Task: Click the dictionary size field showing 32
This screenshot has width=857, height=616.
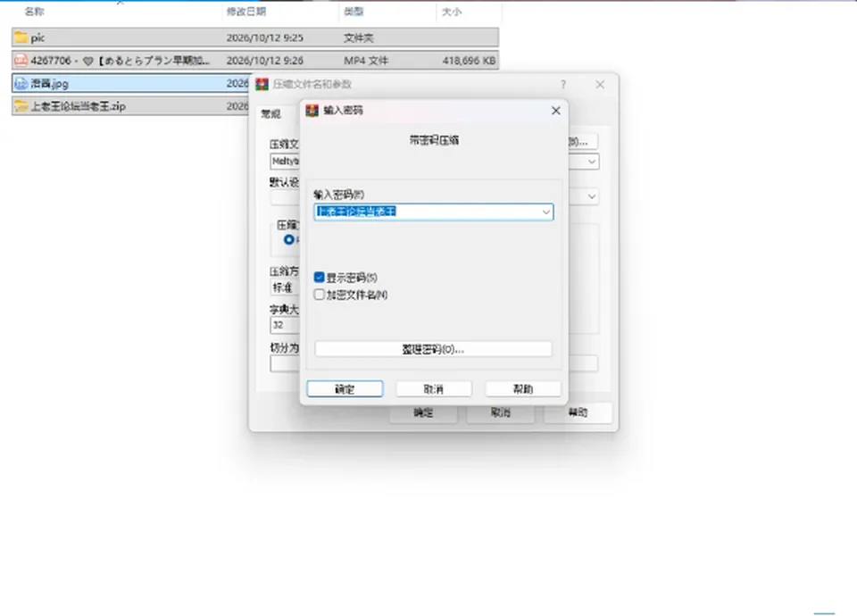Action: [285, 325]
